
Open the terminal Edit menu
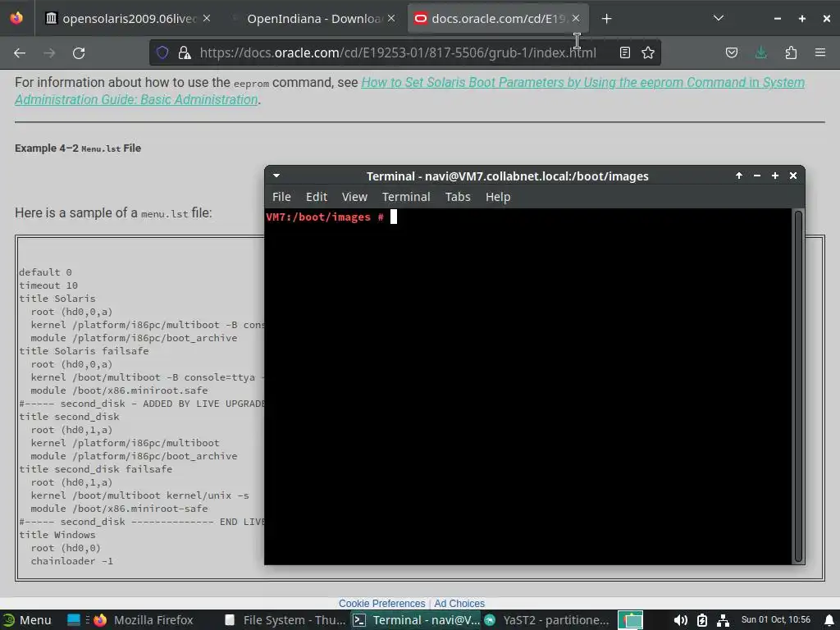317,197
